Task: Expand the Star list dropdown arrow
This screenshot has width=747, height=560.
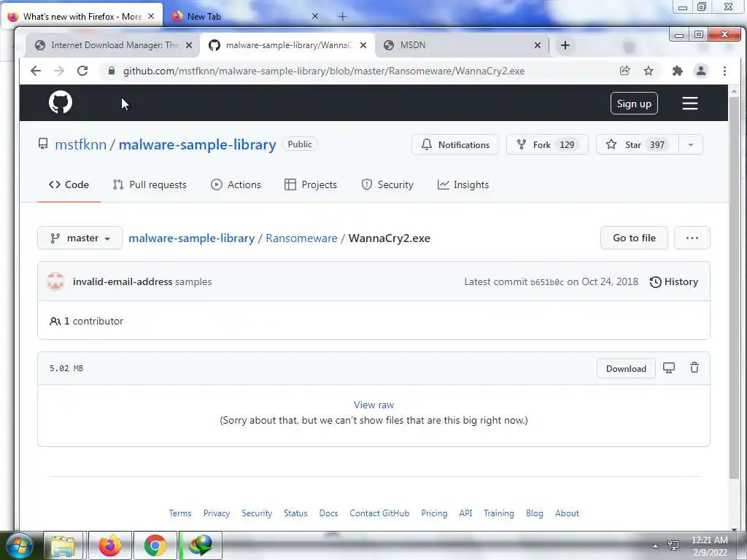Action: [690, 145]
